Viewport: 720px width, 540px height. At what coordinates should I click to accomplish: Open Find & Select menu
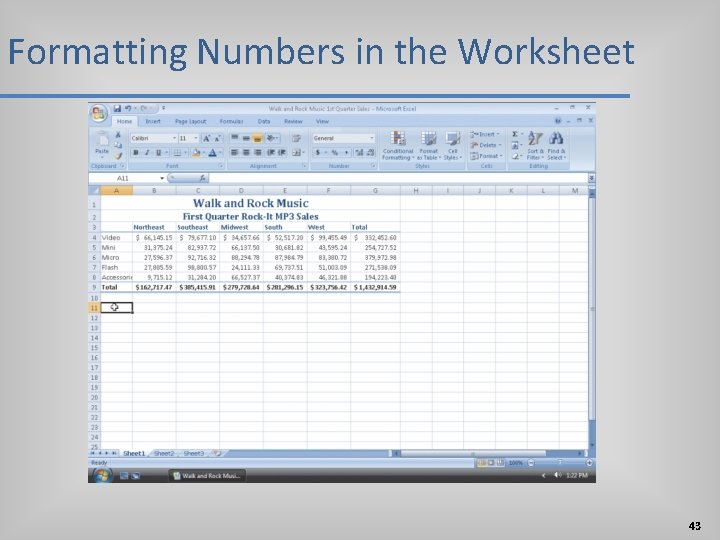[556, 146]
